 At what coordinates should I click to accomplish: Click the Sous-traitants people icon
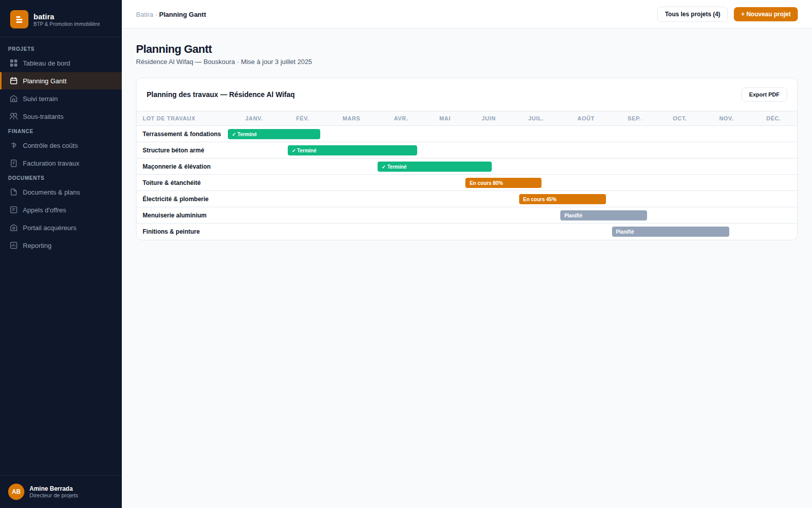(x=14, y=116)
